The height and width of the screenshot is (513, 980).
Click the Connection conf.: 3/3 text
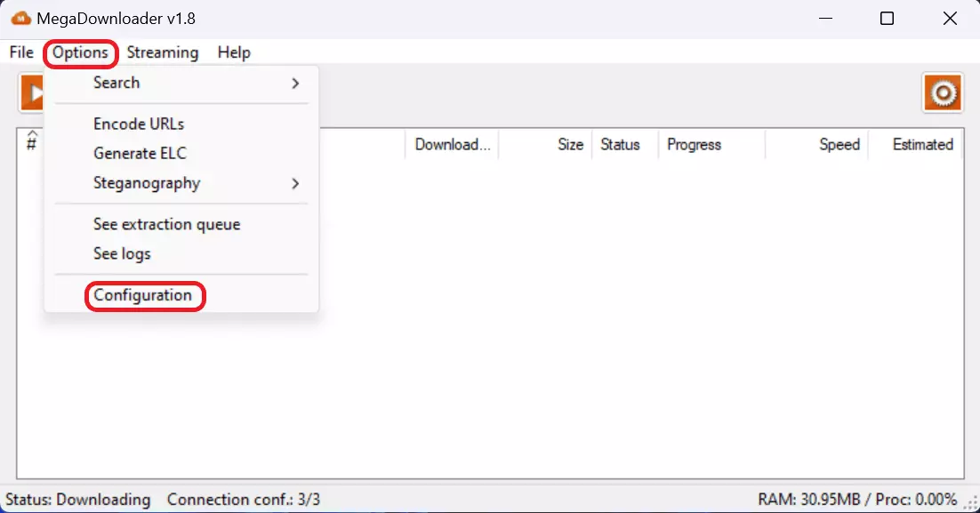point(243,500)
